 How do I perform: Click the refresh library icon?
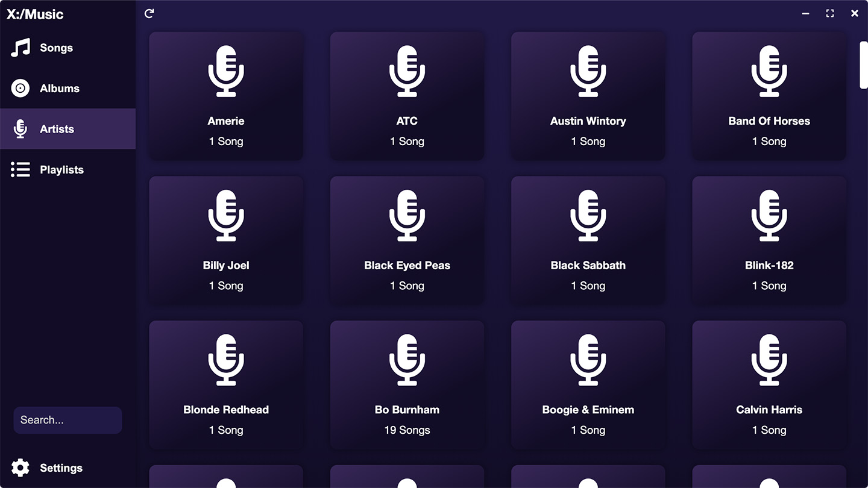point(149,13)
